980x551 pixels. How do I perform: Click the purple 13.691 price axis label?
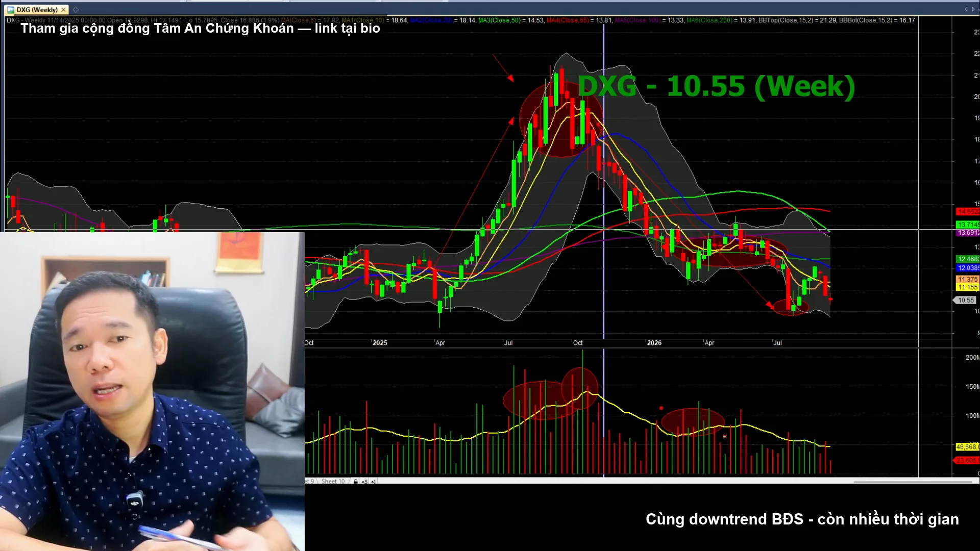[x=967, y=233]
